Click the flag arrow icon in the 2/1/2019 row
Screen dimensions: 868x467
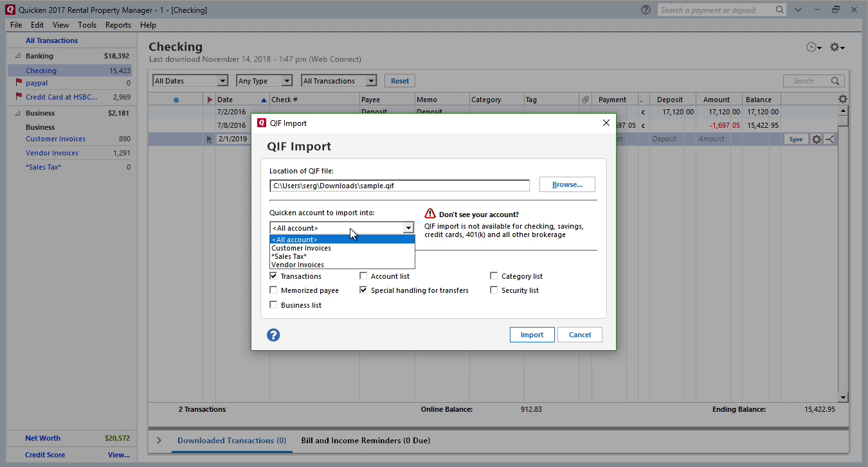(209, 139)
